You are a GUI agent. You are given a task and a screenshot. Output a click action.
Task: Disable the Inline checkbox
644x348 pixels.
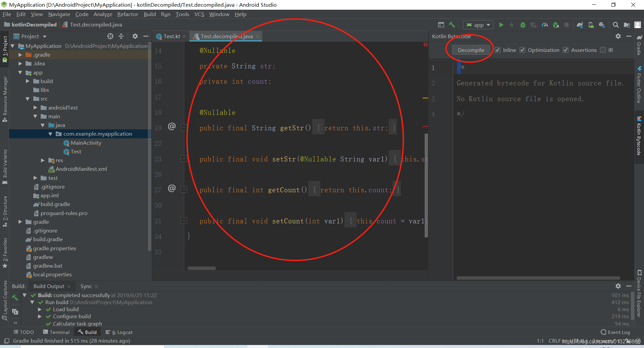point(498,50)
